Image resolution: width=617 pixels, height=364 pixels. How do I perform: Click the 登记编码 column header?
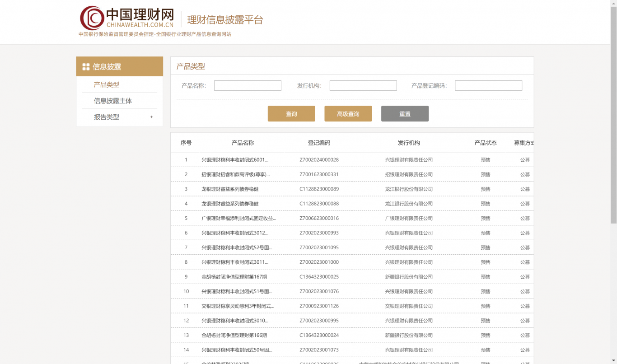(319, 143)
